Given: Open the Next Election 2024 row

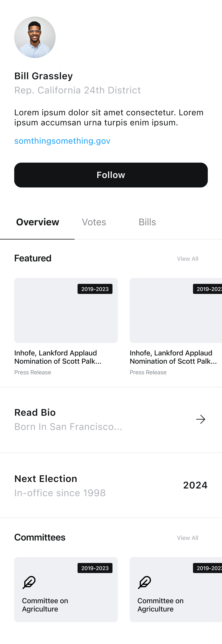Looking at the screenshot, I should click(x=111, y=485).
